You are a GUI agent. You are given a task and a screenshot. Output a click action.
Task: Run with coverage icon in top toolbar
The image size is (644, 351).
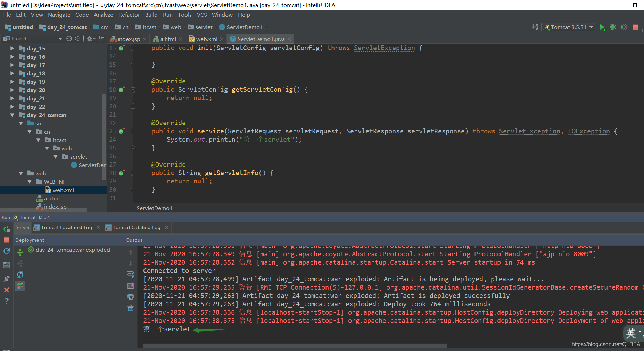point(624,27)
